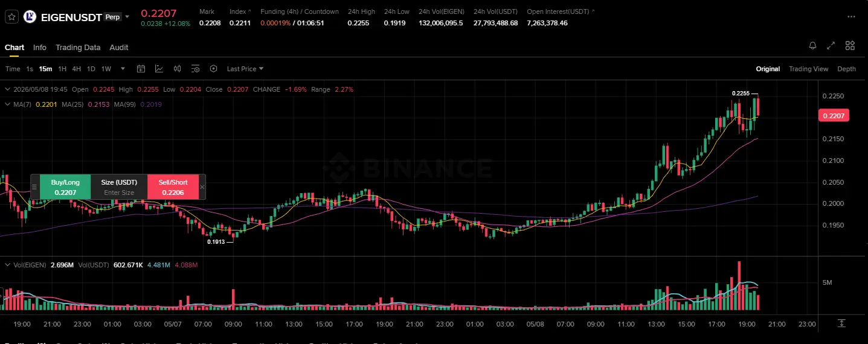This screenshot has height=344, width=868.
Task: Click the hexagon chart settings icon
Action: pos(213,69)
